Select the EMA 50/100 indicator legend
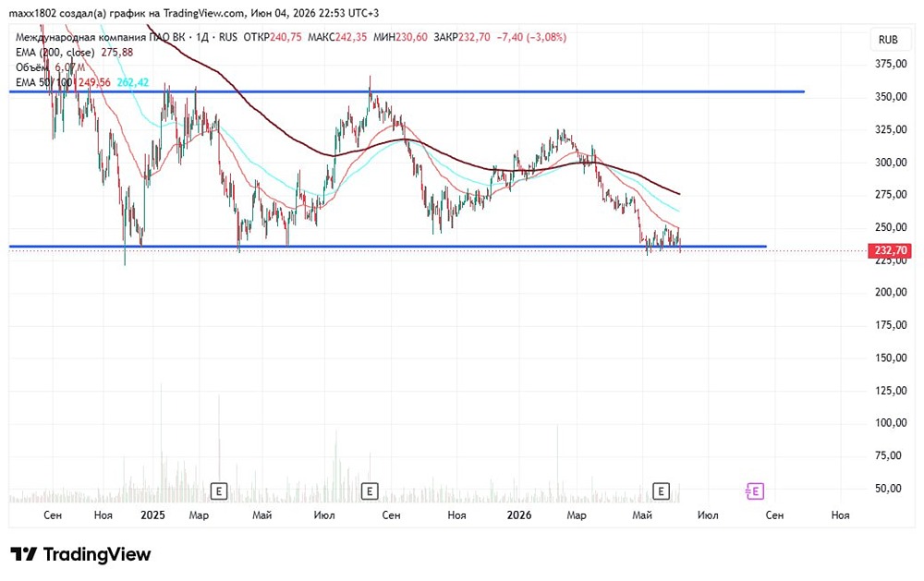 (82, 82)
